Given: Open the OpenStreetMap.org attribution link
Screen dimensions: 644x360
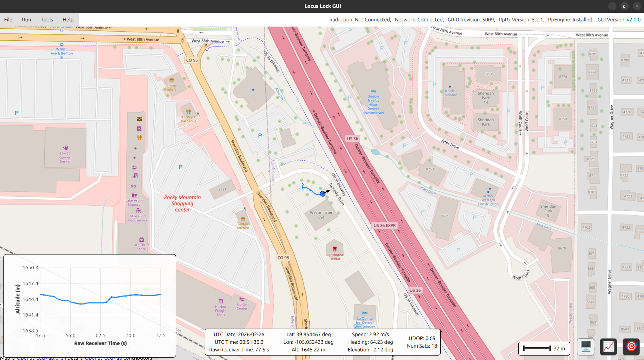Looking at the screenshot, I should [x=40, y=358].
